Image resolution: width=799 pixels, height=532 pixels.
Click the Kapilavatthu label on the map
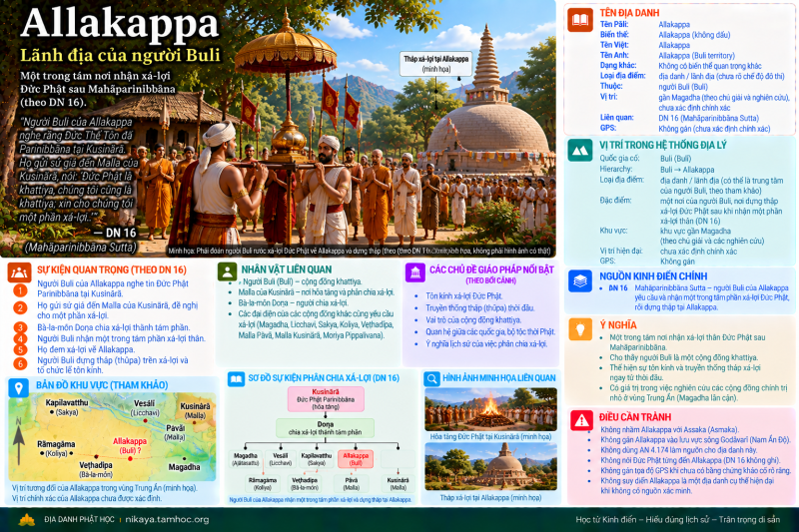(x=67, y=407)
